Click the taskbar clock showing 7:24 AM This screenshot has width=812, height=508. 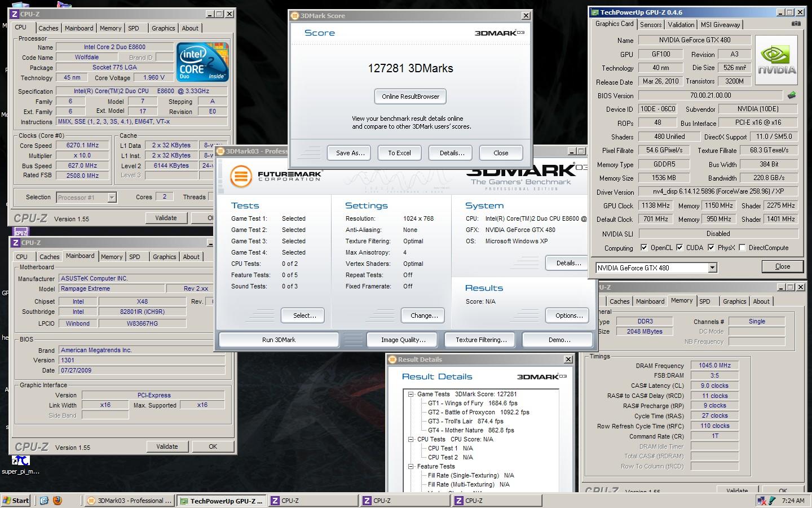[x=793, y=501]
